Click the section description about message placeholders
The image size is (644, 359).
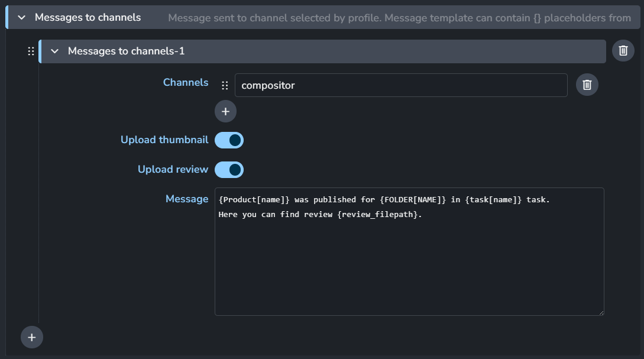pos(399,18)
